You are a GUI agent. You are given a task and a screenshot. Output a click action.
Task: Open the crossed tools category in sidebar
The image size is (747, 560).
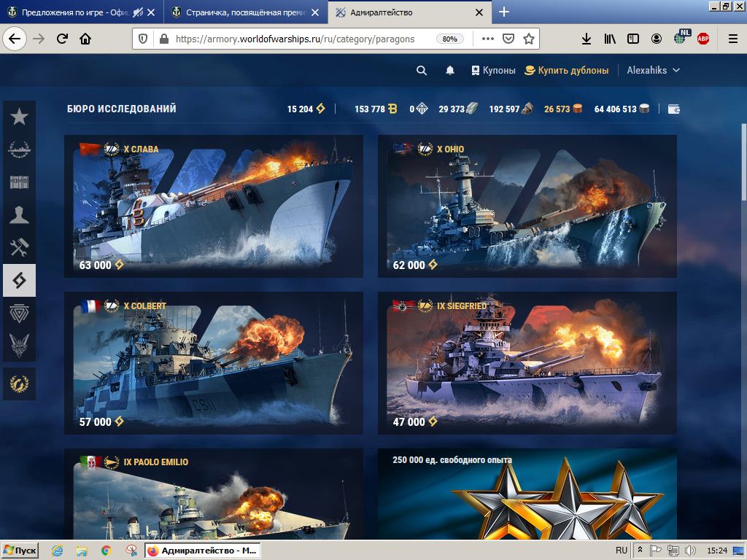click(19, 247)
